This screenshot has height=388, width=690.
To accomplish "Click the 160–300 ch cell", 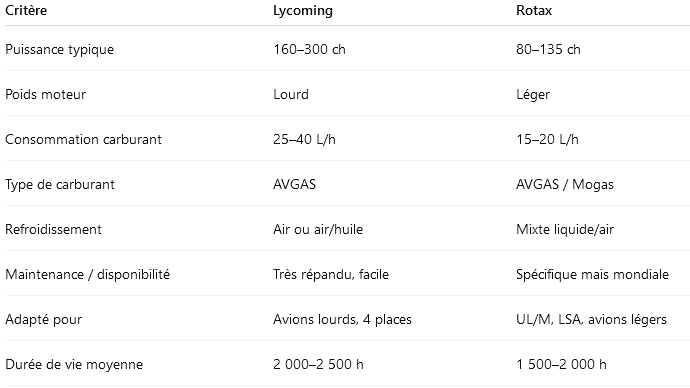I will [x=309, y=49].
